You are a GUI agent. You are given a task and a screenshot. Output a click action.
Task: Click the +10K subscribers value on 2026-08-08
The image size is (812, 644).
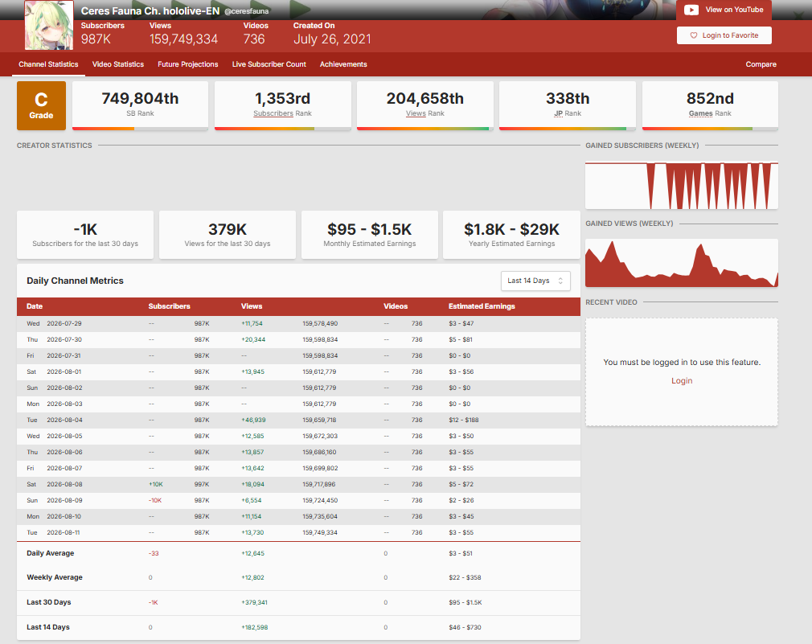click(156, 484)
